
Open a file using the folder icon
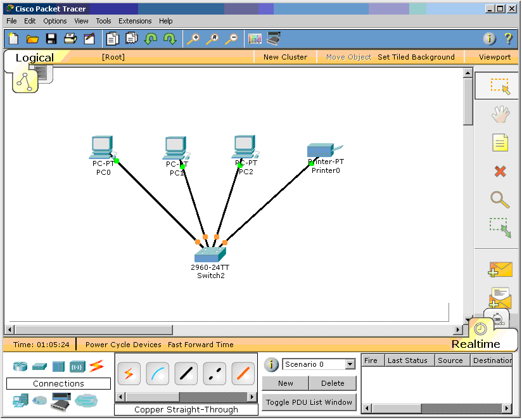point(32,39)
